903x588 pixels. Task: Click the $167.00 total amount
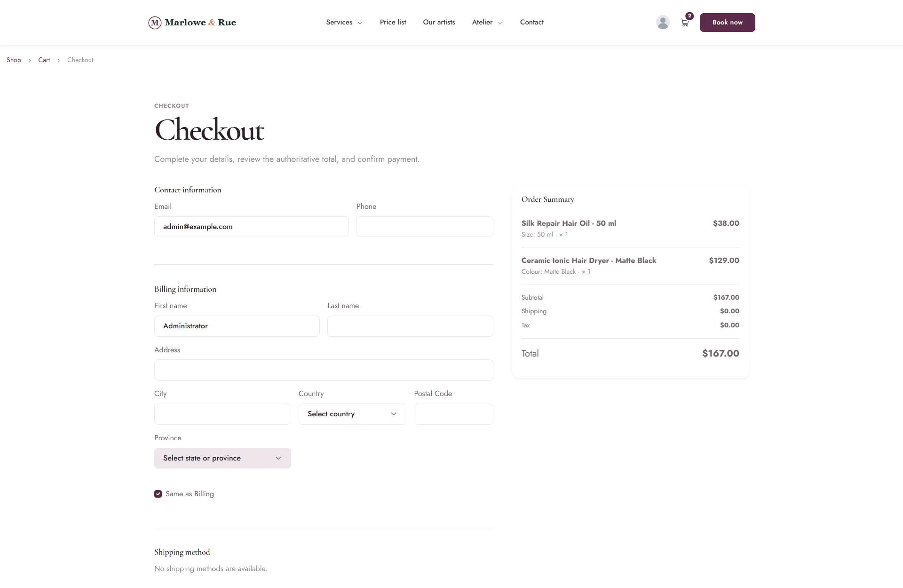[x=721, y=353]
